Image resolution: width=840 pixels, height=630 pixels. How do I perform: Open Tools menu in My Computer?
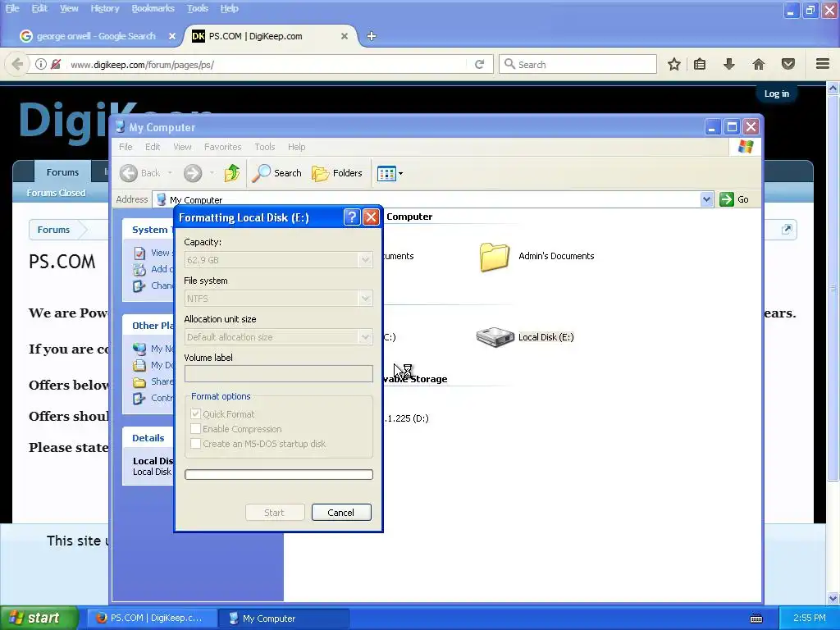tap(265, 147)
